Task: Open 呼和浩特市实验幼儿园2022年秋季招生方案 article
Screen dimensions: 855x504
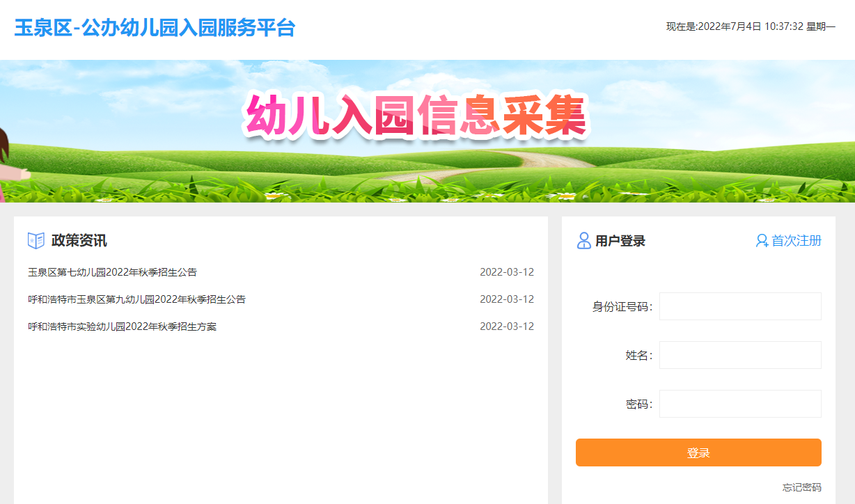Action: pyautogui.click(x=122, y=326)
